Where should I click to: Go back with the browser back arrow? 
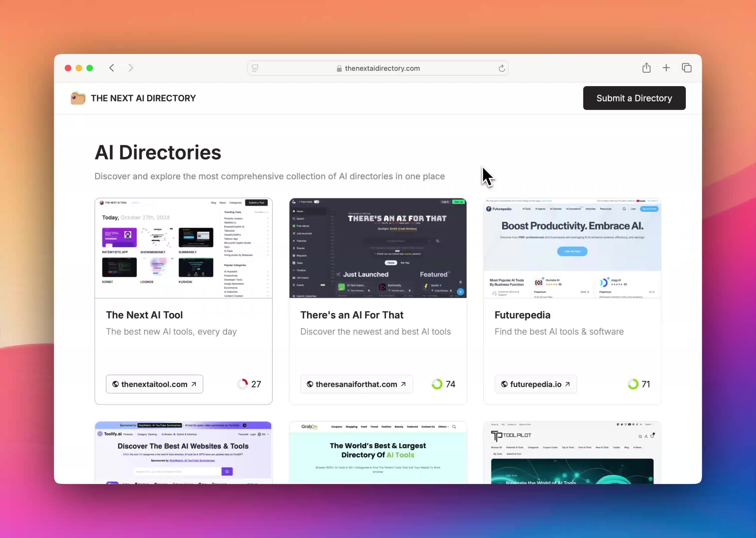tap(112, 68)
